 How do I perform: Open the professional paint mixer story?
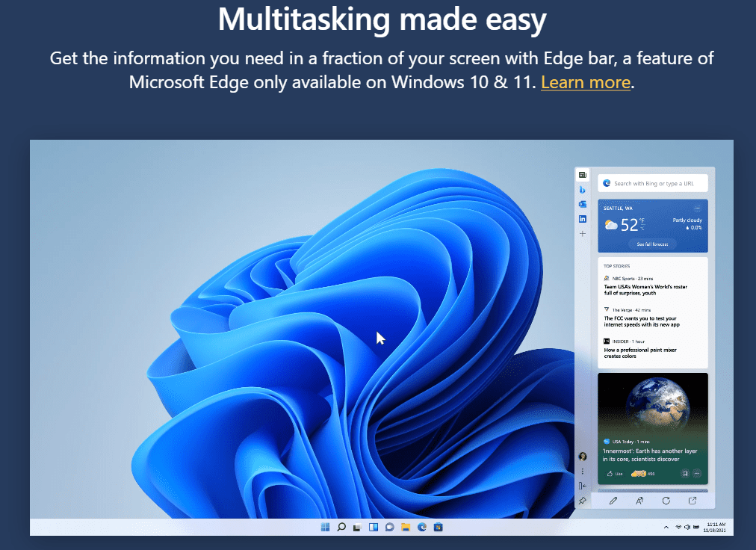tap(640, 353)
